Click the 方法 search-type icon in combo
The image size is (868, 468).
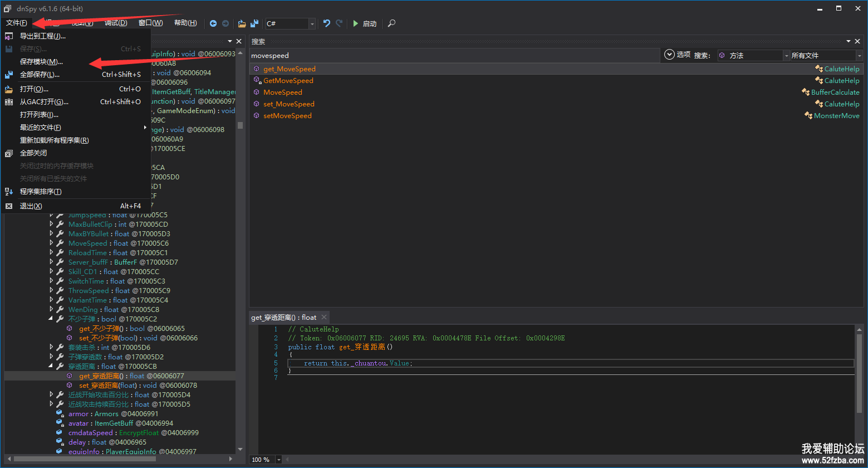click(x=722, y=56)
